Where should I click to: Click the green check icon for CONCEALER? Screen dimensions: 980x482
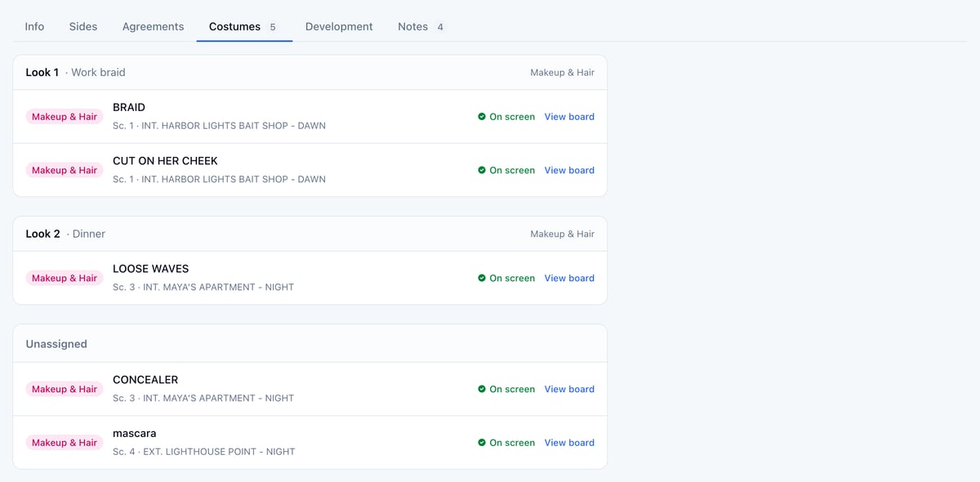(482, 390)
